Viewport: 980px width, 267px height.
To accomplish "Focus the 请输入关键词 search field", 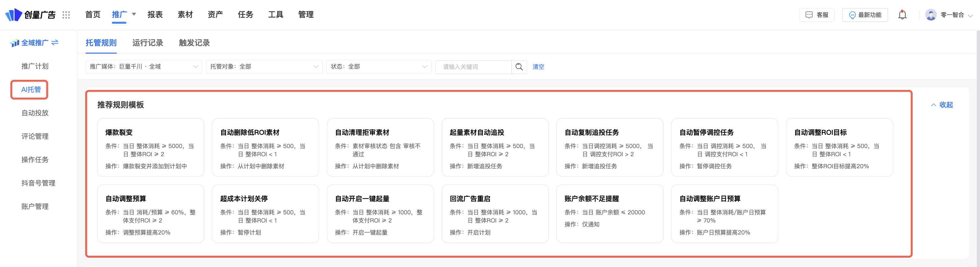I will 474,67.
